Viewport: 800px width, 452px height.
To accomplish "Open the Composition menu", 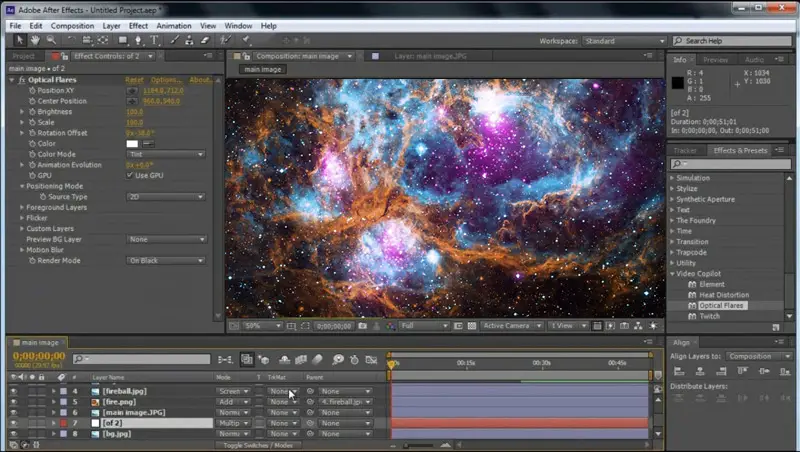I will (72, 25).
